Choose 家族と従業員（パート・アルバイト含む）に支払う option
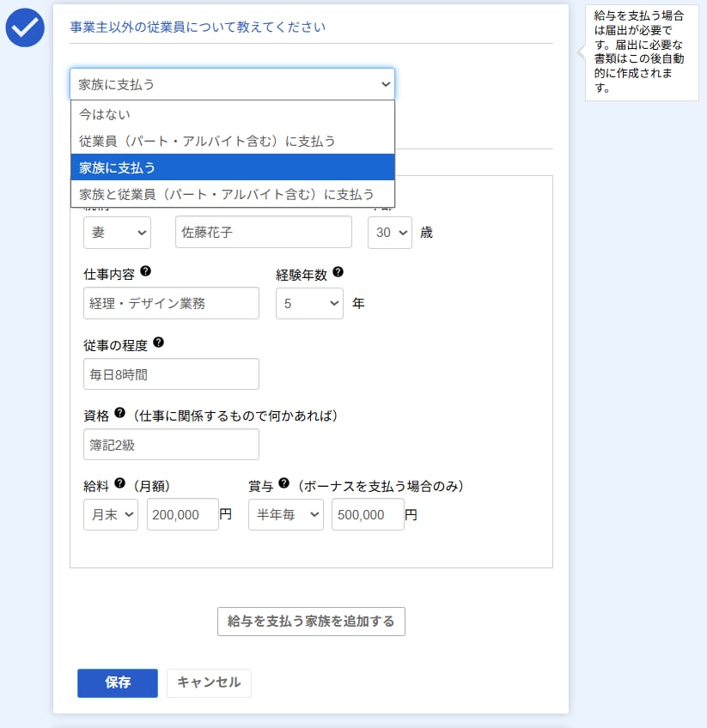 (x=233, y=194)
